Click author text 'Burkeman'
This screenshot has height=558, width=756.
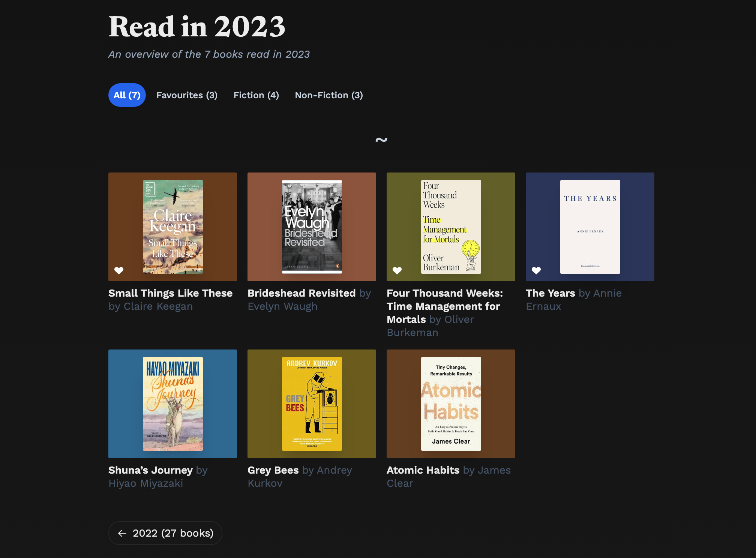[x=412, y=333]
